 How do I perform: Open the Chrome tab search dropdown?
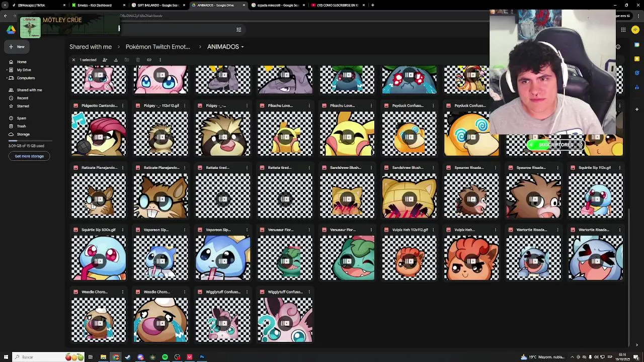(x=5, y=5)
